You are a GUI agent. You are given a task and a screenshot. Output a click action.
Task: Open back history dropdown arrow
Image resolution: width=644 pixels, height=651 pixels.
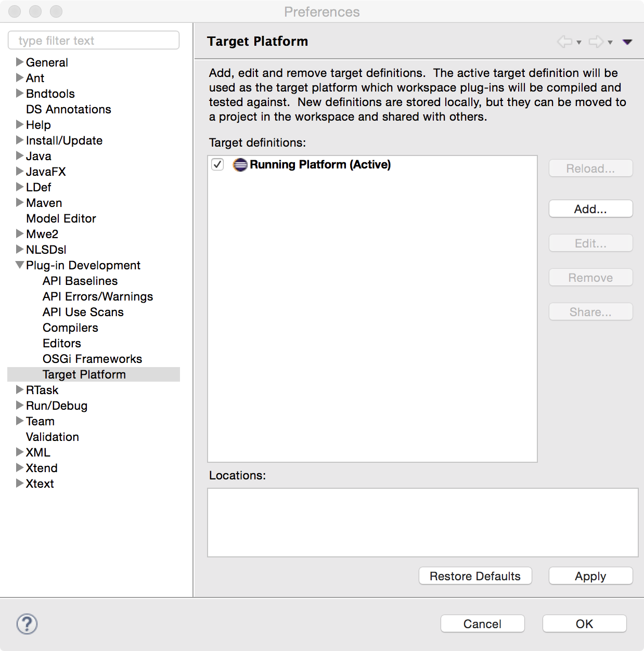[579, 43]
